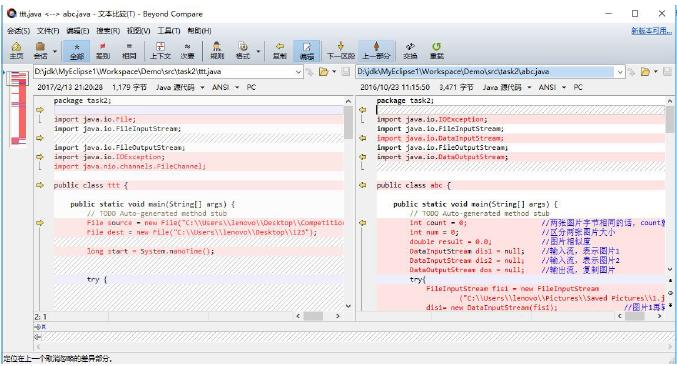This screenshot has height=366, width=677.
Task: Open the 编辑(E) menu
Action: click(x=78, y=31)
